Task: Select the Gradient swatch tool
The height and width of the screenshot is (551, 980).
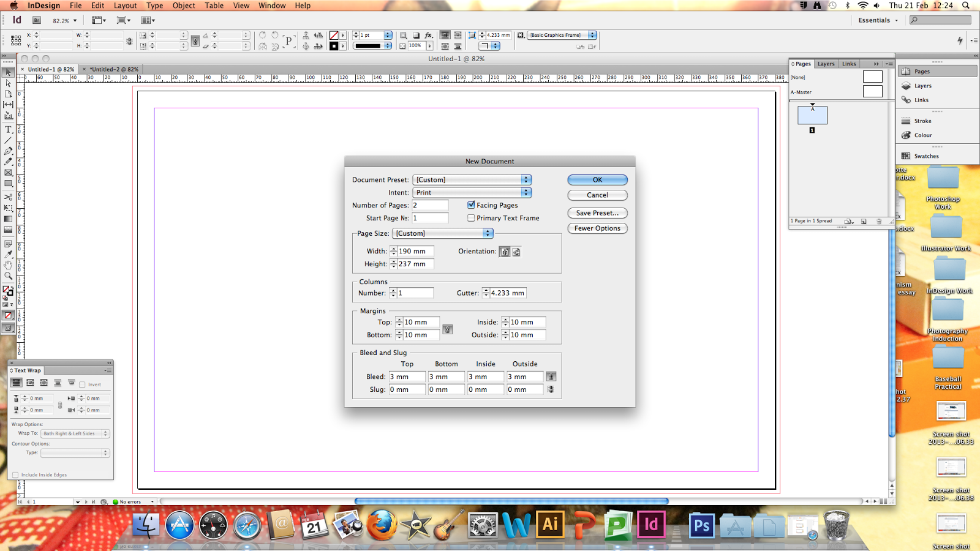Action: click(8, 219)
